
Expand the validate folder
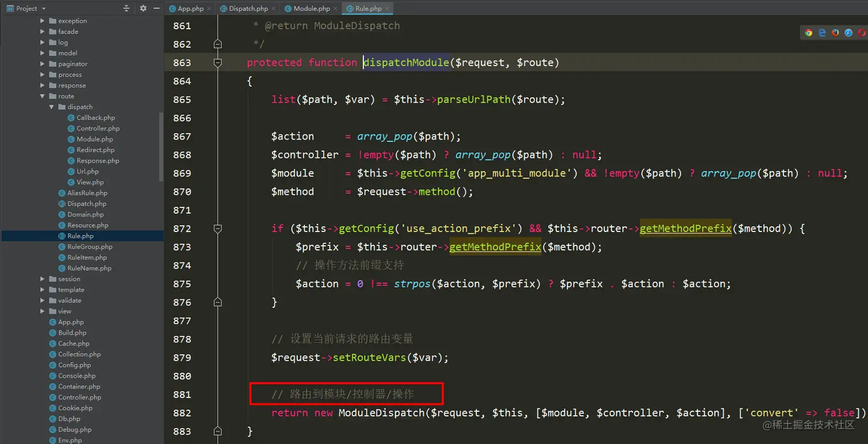pyautogui.click(x=42, y=300)
